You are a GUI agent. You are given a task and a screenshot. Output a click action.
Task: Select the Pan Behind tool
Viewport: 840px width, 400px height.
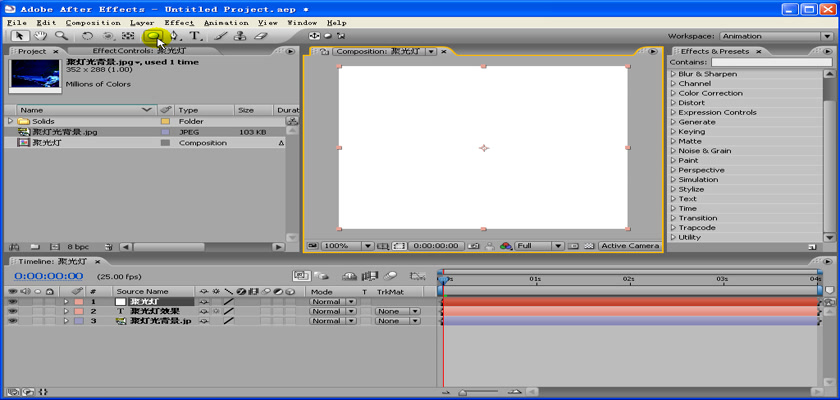tap(128, 36)
